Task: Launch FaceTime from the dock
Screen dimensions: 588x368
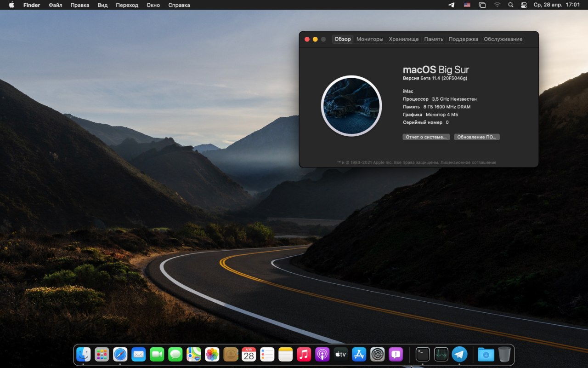Action: point(157,354)
